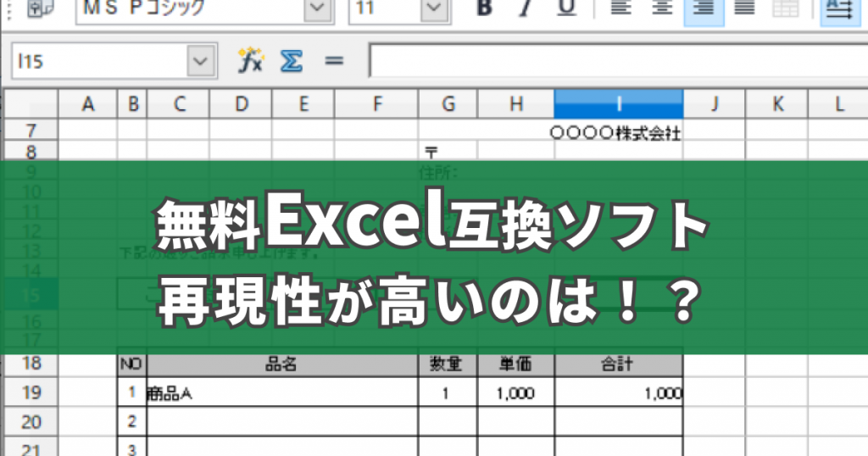
Task: Click the equals Function icon
Action: pos(334,60)
